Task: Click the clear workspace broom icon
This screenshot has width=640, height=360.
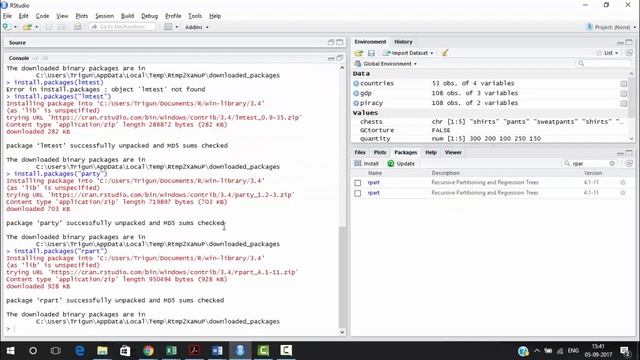Action: tap(445, 53)
